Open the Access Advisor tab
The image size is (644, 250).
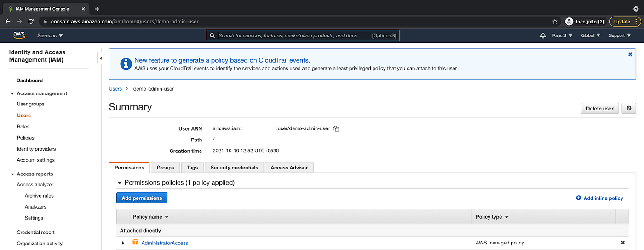(289, 168)
